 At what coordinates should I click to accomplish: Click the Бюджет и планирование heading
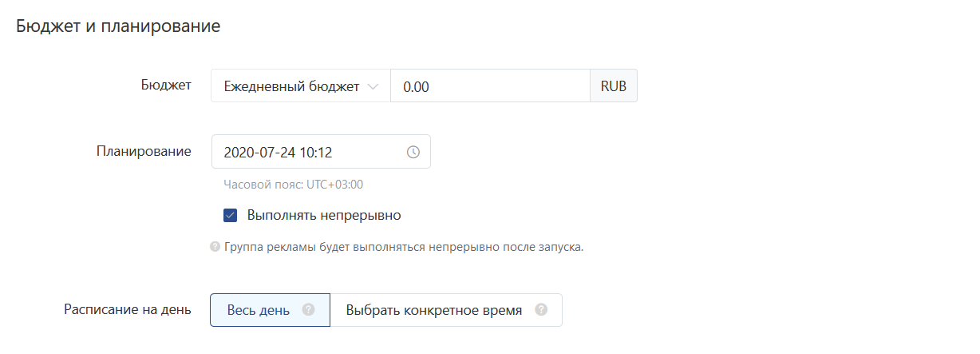point(118,26)
